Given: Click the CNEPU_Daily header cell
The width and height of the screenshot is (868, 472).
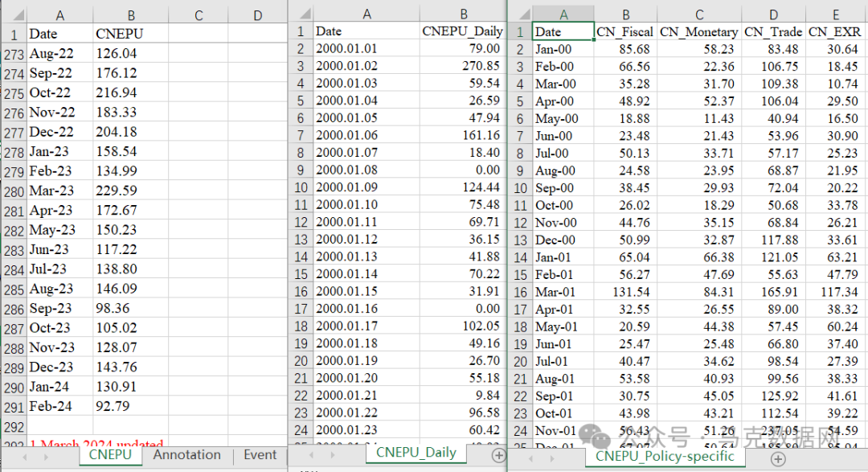Looking at the screenshot, I should click(x=463, y=31).
